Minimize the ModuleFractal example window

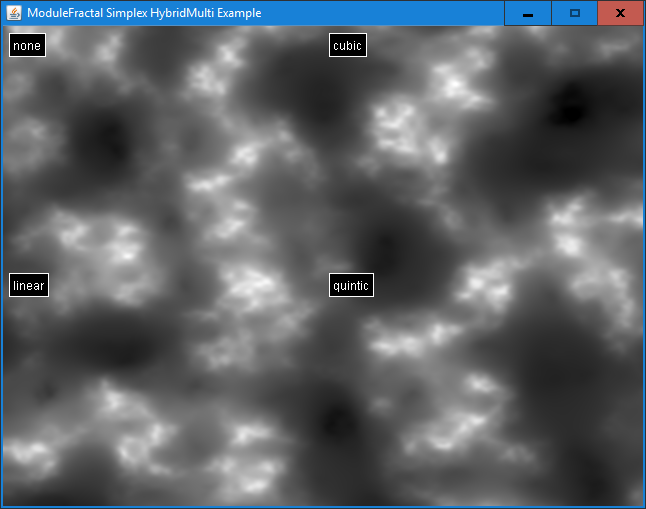tap(527, 13)
